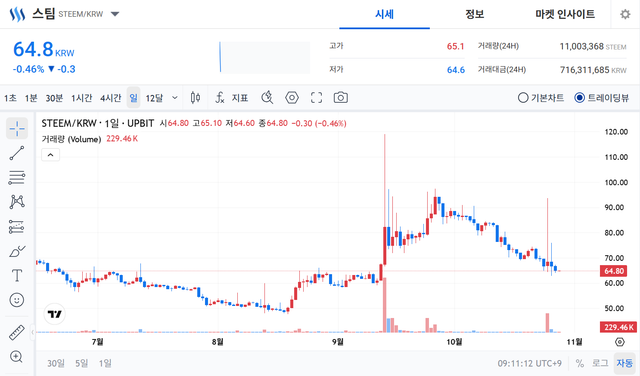The image size is (640, 376).
Task: Select the trend line drawing tool
Action: point(17,153)
